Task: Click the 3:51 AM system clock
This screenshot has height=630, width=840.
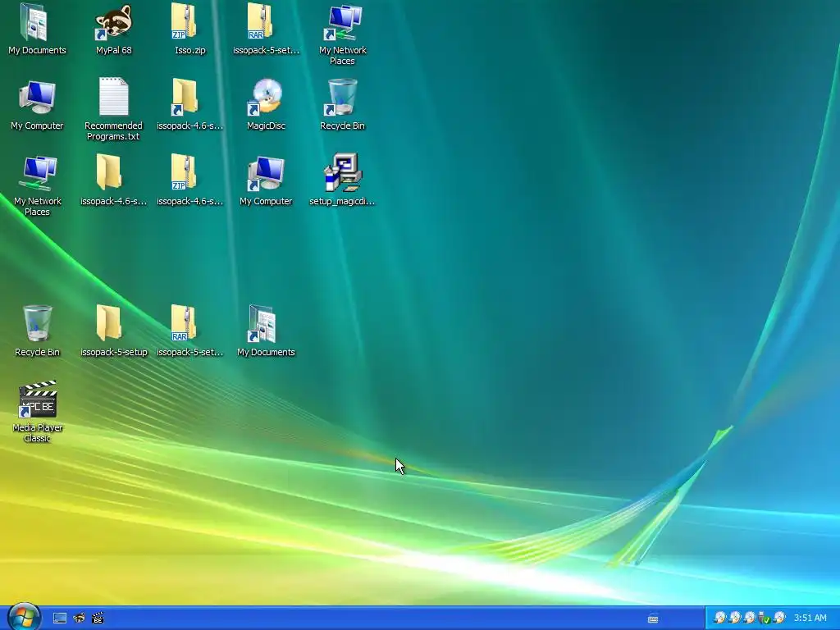Action: tap(810, 619)
